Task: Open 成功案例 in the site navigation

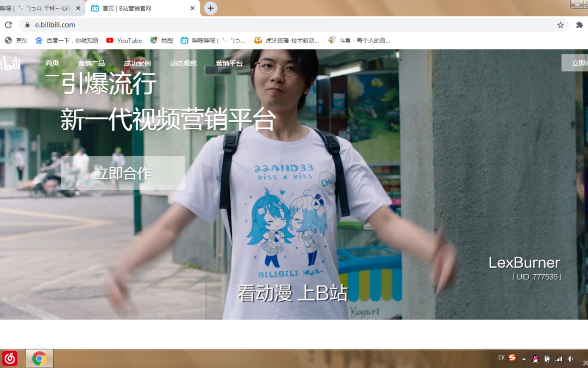Action: pyautogui.click(x=137, y=63)
